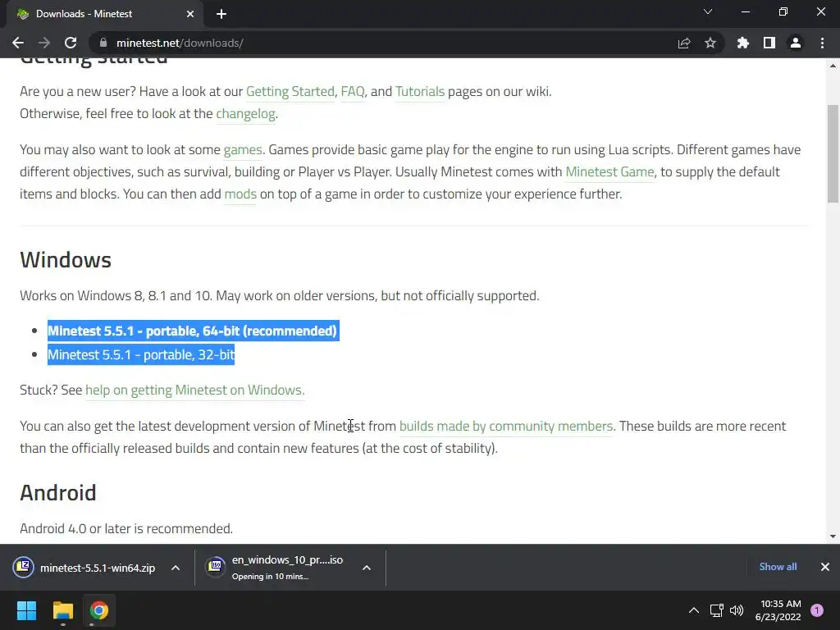Viewport: 840px width, 630px height.
Task: Click the Windows section heading
Action: click(66, 260)
